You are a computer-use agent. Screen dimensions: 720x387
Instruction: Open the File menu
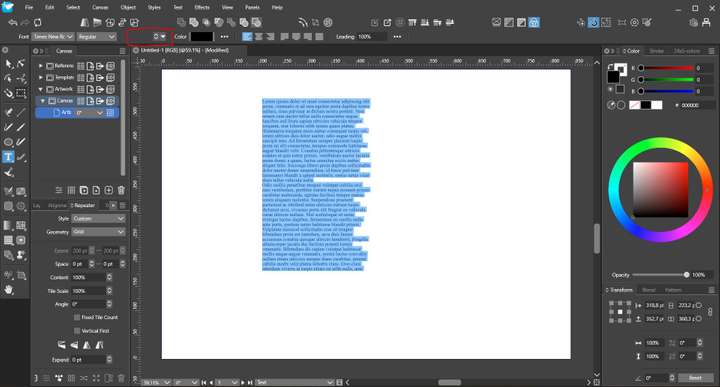(29, 7)
